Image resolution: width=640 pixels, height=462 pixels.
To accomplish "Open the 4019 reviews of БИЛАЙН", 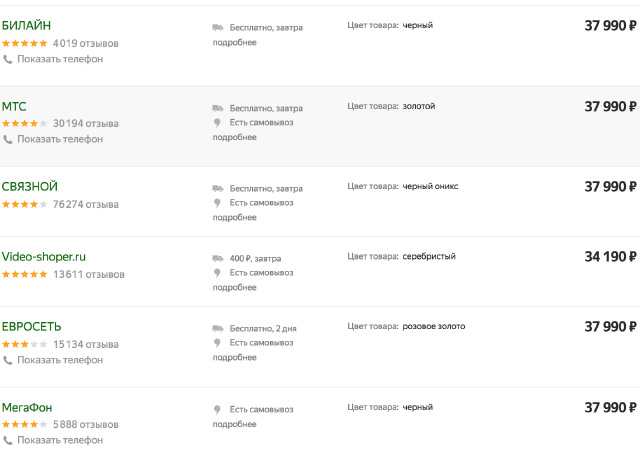I will pyautogui.click(x=86, y=43).
